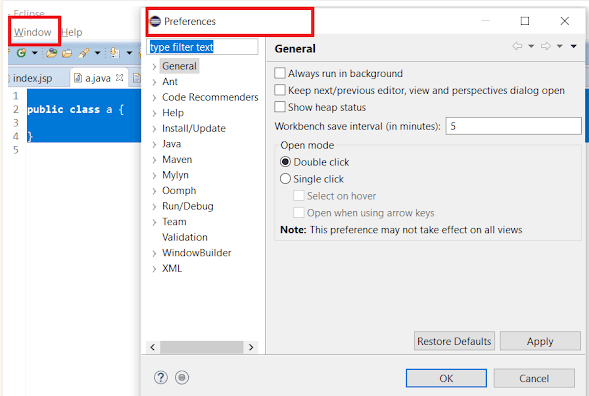Expand the WindowBuilder tree node
The image size is (589, 396).
(154, 254)
